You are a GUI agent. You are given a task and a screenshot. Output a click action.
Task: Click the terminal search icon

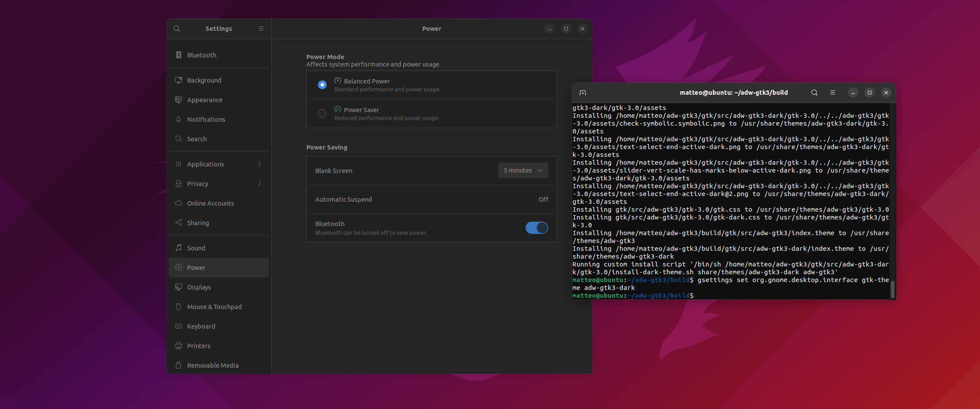814,93
